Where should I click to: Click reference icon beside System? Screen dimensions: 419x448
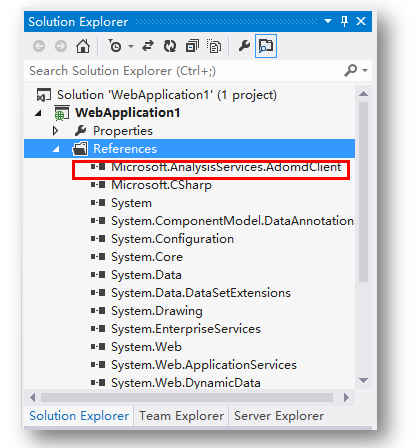98,203
